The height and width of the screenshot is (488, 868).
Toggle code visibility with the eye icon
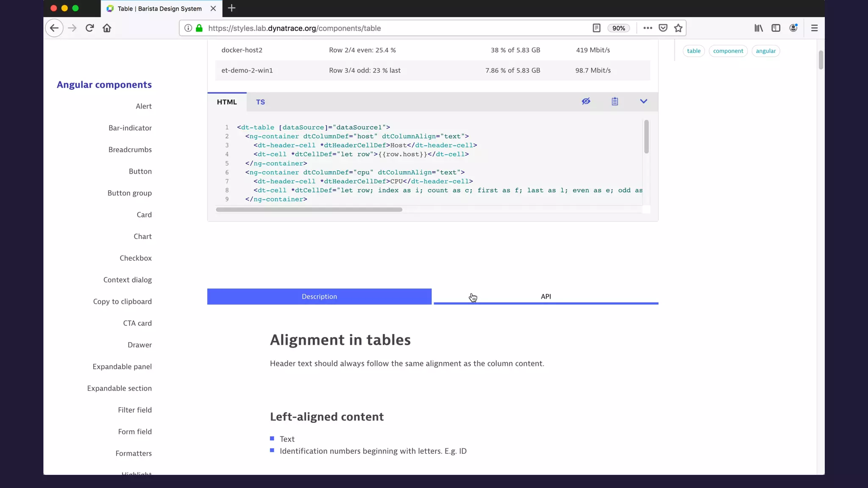[586, 101]
